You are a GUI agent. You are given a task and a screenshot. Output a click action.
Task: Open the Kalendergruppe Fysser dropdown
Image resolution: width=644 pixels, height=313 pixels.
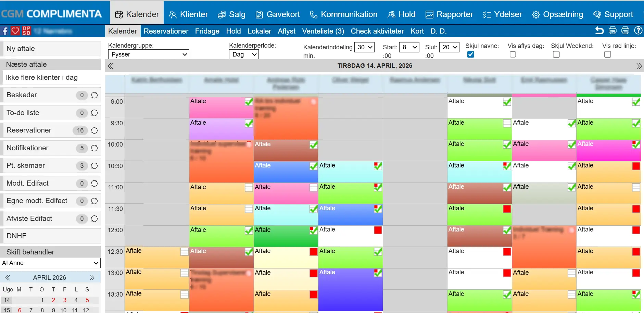point(149,54)
